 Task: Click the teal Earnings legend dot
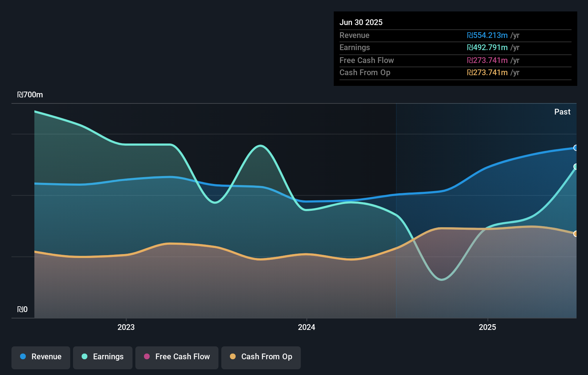[85, 357]
